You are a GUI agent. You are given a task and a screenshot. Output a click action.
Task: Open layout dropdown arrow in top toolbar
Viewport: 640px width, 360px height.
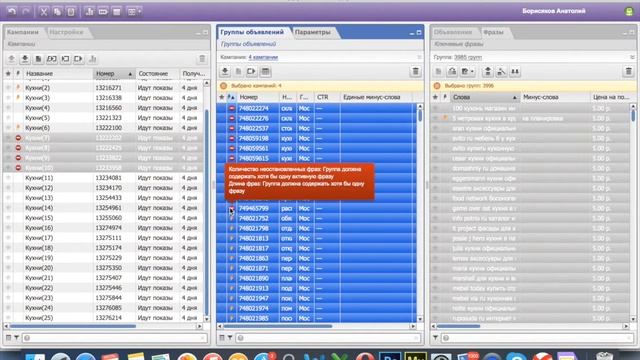[140, 11]
